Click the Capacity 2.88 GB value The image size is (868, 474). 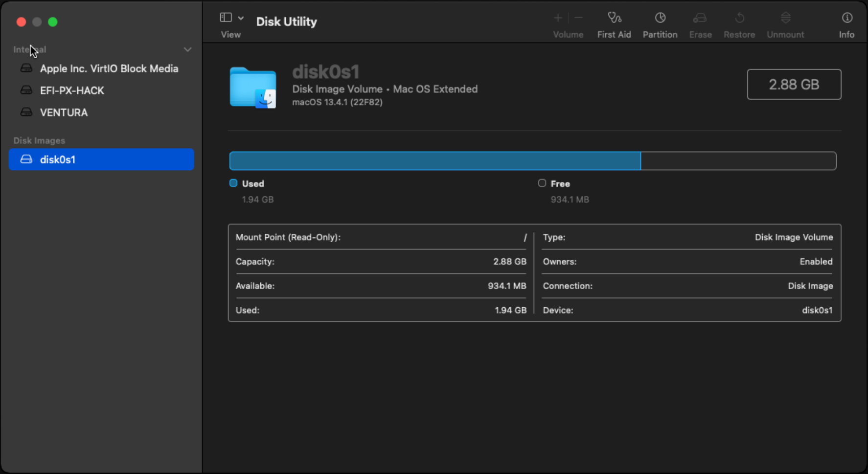(510, 262)
